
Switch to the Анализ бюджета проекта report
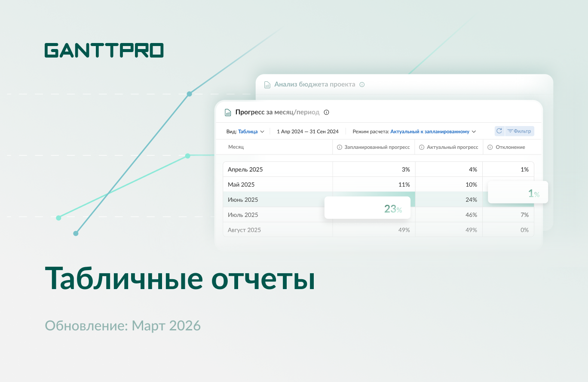click(315, 84)
